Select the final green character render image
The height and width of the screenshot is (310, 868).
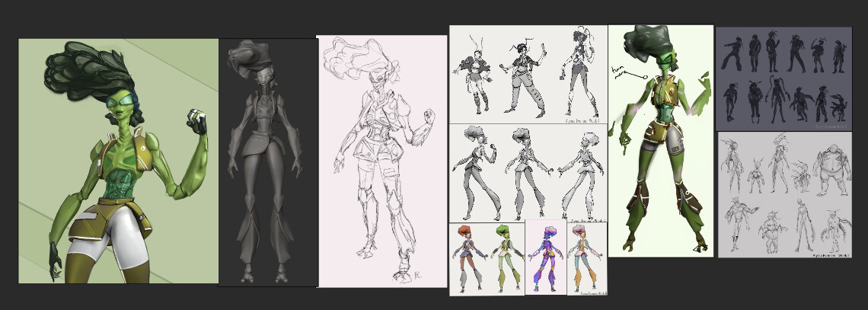[119, 161]
